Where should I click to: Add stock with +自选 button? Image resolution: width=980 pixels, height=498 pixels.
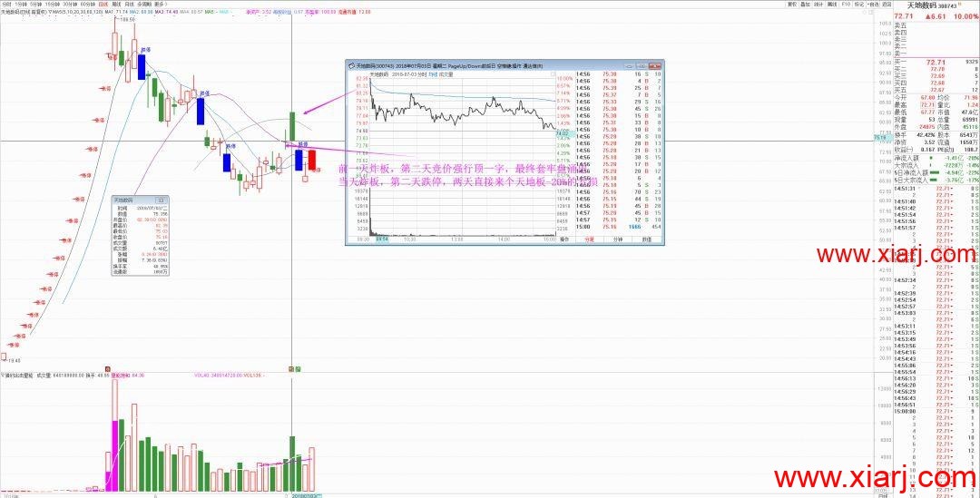click(873, 4)
